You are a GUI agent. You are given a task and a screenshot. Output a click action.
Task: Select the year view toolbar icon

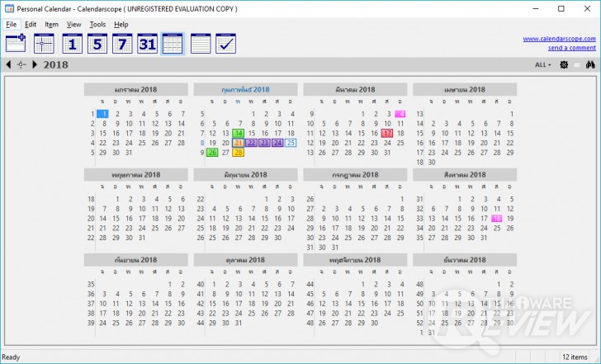click(173, 43)
